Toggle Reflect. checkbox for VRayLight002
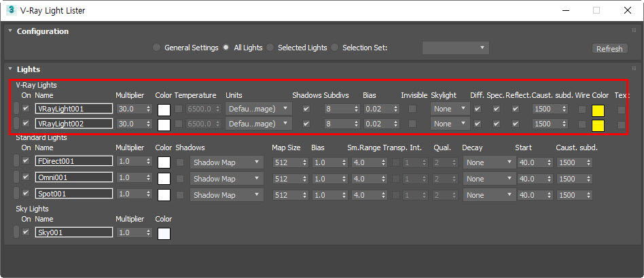Screen dimensions: 644x278 pyautogui.click(x=516, y=124)
